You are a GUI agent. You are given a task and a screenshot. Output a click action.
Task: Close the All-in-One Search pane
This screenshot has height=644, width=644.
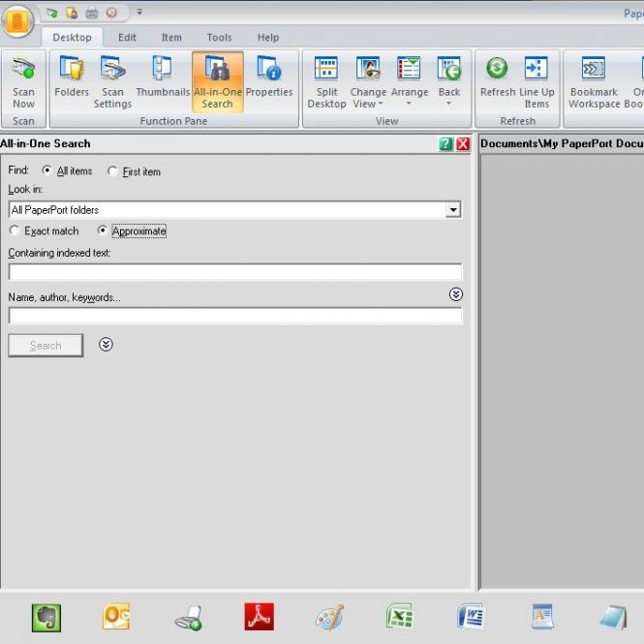coord(463,144)
